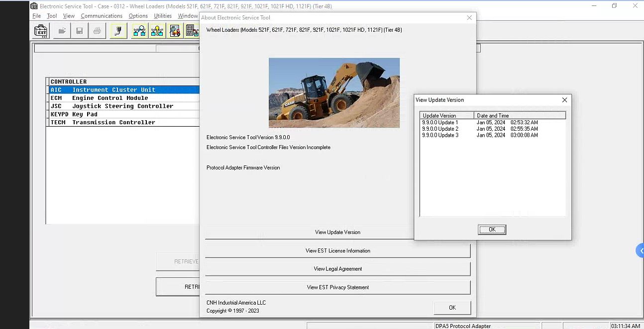Image resolution: width=644 pixels, height=329 pixels.
Task: Click the Update Version column header
Action: pyautogui.click(x=447, y=116)
